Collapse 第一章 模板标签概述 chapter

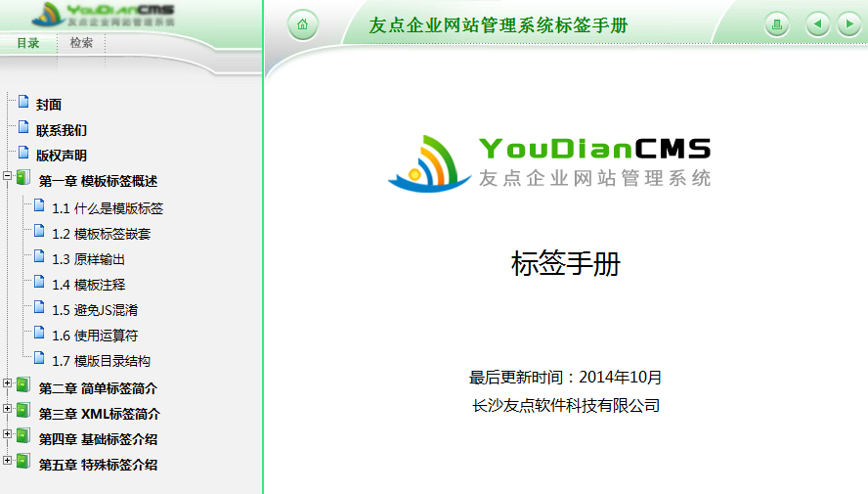click(x=8, y=177)
